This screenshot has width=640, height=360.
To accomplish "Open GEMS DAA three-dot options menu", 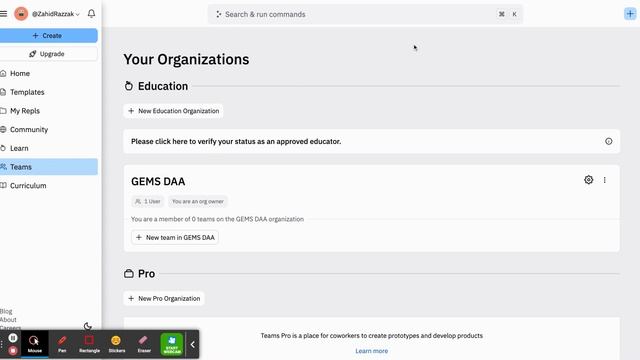I will tap(604, 180).
